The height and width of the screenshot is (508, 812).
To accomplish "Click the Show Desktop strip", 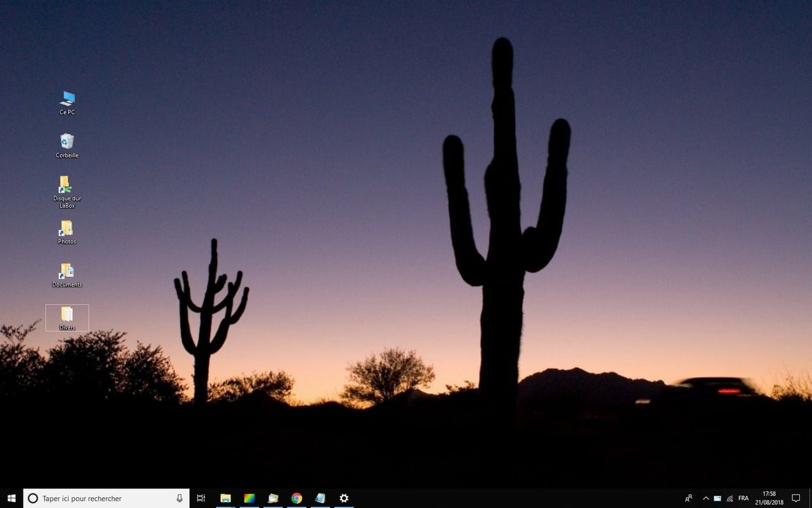I will (x=810, y=498).
